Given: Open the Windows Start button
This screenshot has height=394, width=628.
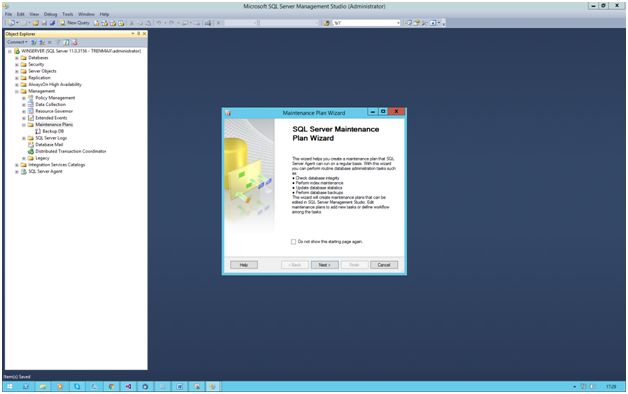Looking at the screenshot, I should tap(10, 386).
